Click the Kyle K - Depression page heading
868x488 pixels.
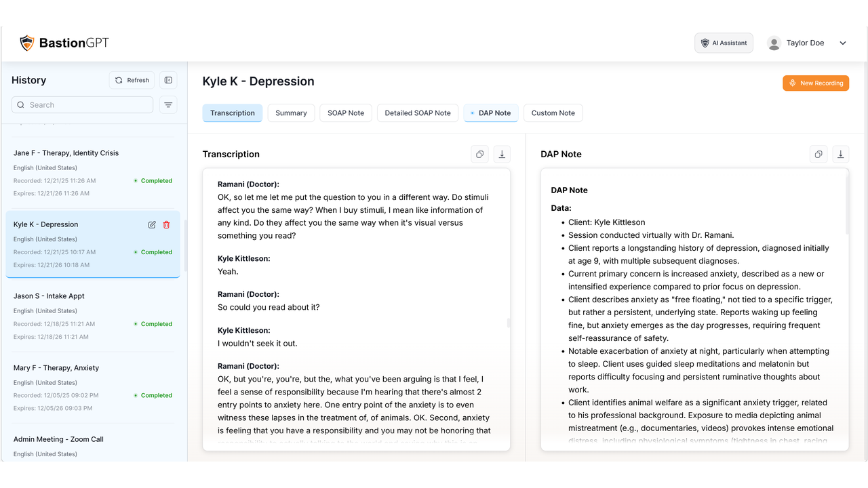pyautogui.click(x=258, y=81)
